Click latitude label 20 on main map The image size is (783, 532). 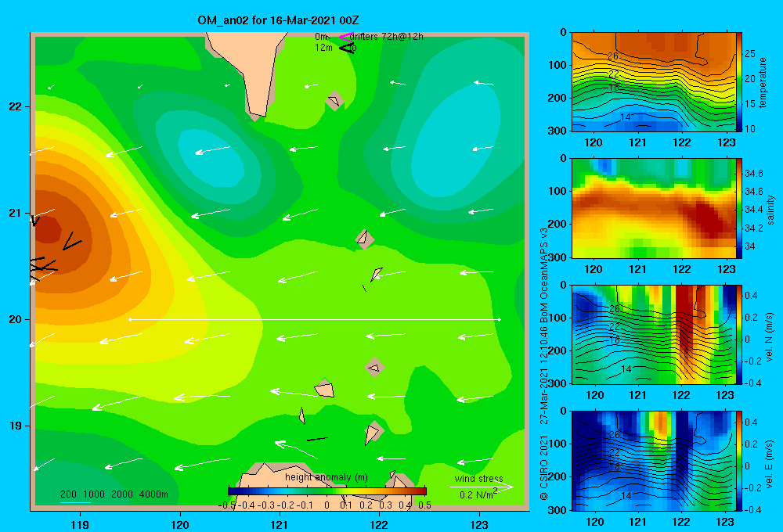click(15, 319)
